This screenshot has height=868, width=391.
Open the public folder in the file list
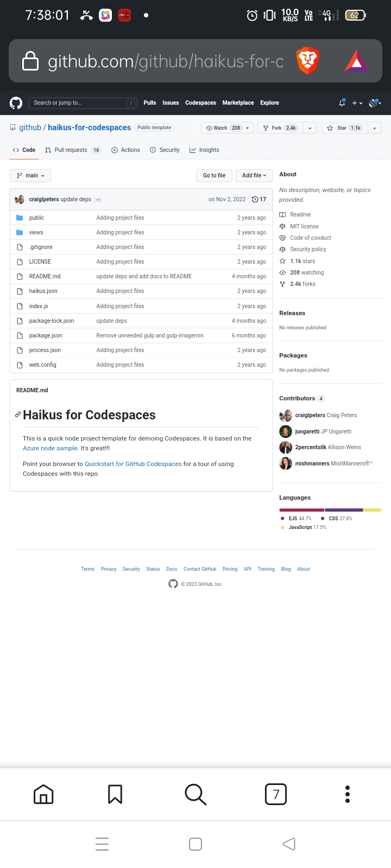(36, 218)
